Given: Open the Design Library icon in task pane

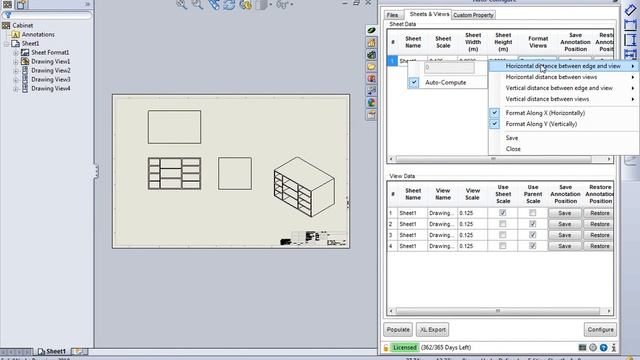Looking at the screenshot, I should [371, 55].
